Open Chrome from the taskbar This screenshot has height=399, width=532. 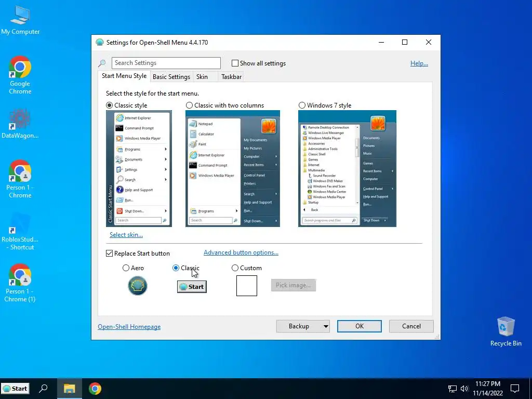point(95,389)
